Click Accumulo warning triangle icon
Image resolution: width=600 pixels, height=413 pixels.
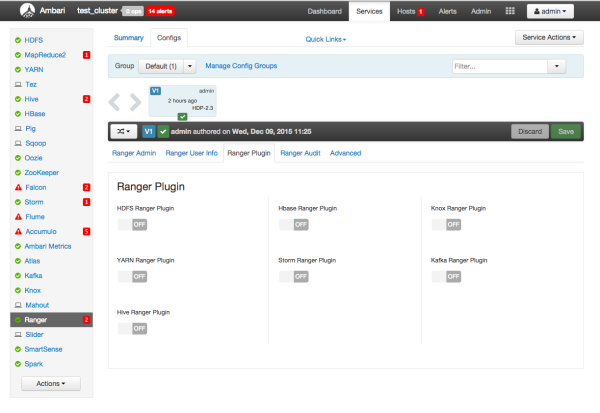18,231
